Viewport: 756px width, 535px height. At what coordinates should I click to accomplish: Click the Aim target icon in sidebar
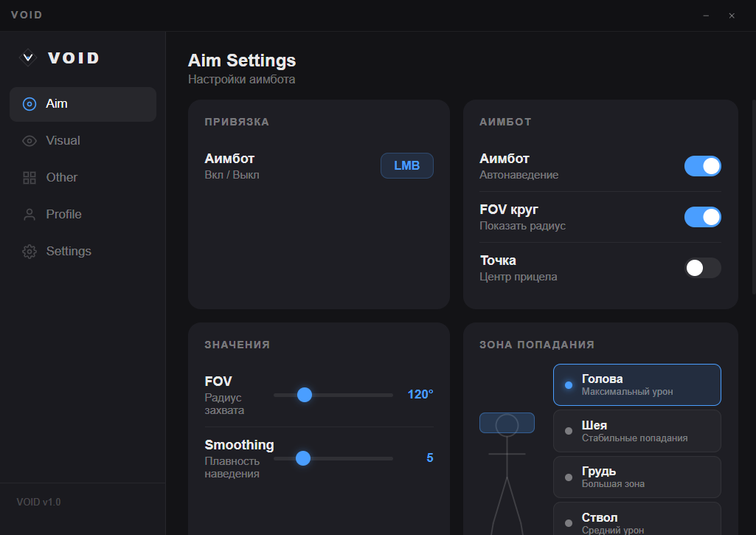30,104
